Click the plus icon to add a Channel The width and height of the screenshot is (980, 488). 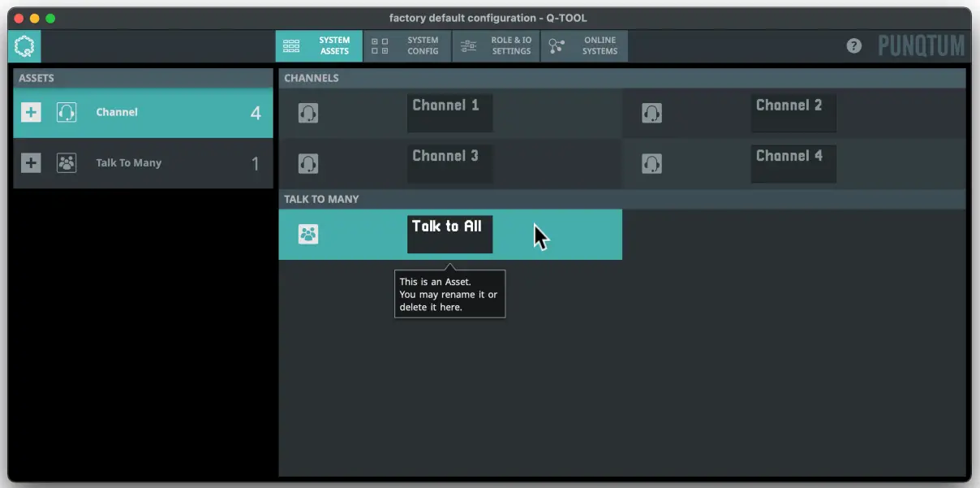pyautogui.click(x=31, y=113)
